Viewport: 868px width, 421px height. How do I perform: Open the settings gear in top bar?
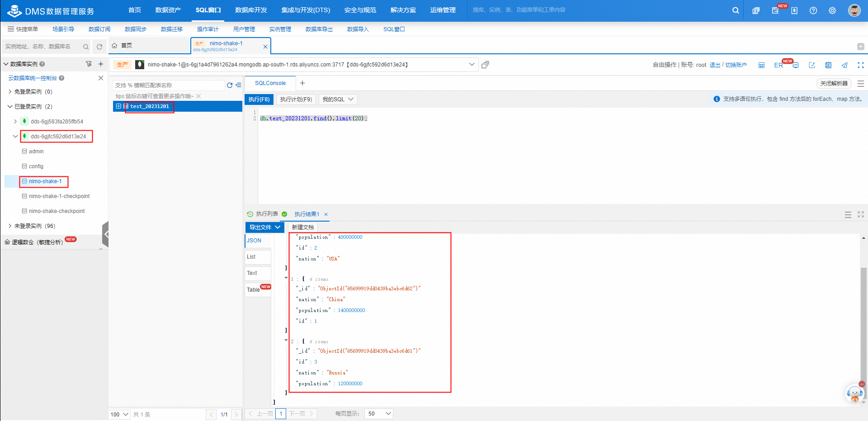click(x=832, y=10)
